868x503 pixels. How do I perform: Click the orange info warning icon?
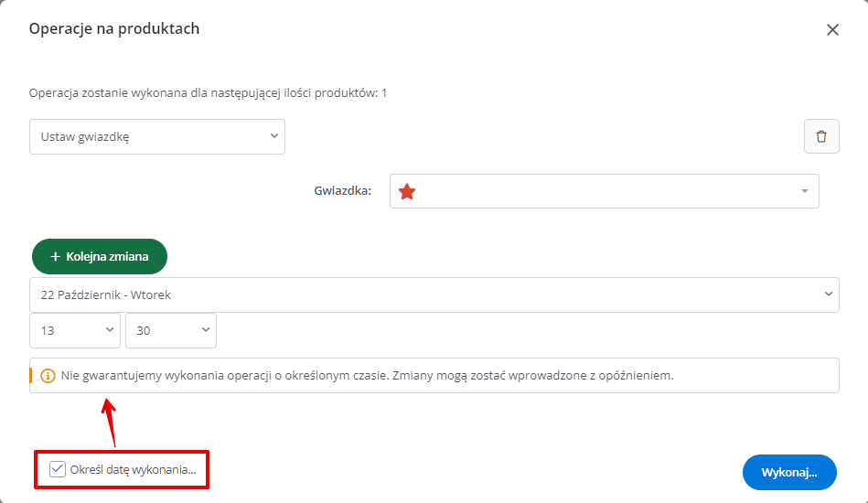48,376
